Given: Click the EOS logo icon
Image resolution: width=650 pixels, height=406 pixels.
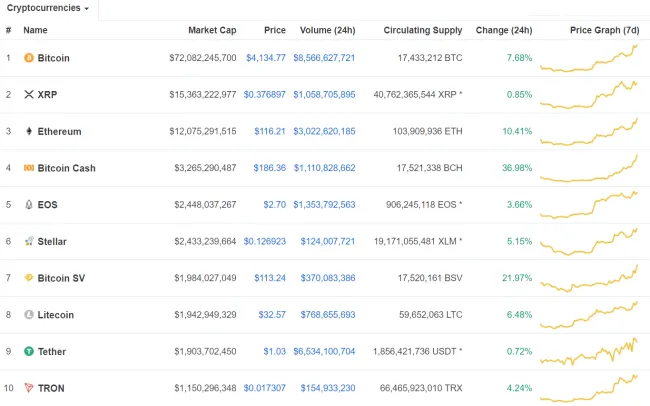Looking at the screenshot, I should coord(29,204).
